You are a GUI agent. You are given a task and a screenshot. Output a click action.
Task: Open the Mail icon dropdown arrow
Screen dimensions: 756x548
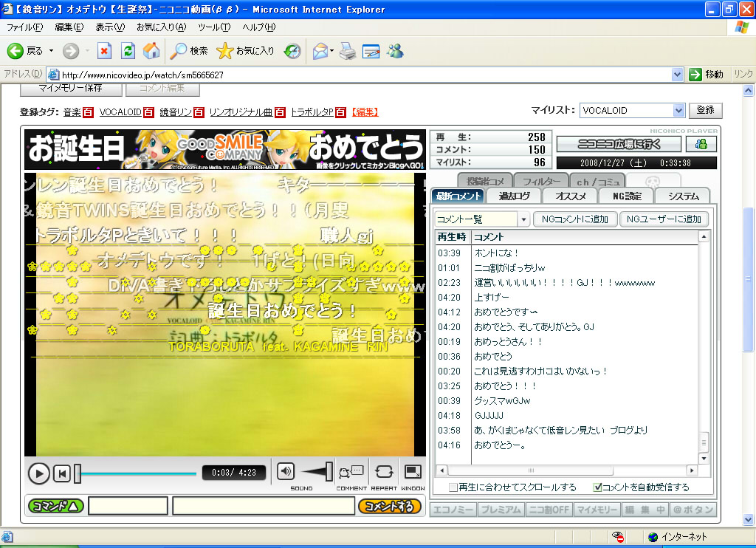tap(331, 51)
